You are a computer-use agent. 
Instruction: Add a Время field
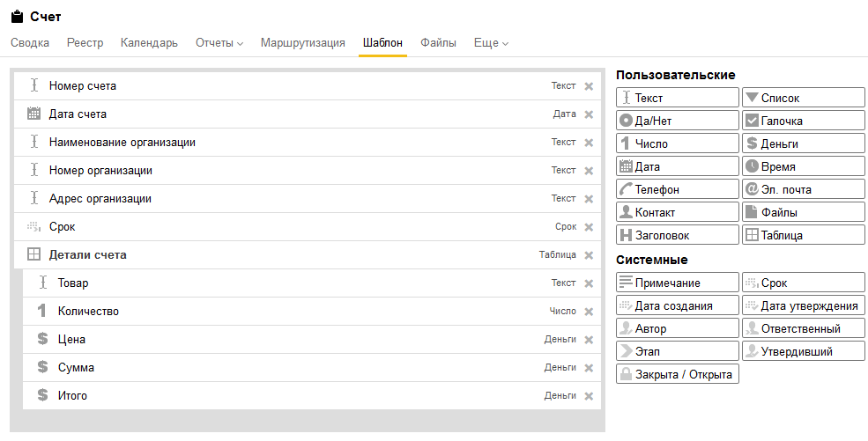pyautogui.click(x=804, y=166)
